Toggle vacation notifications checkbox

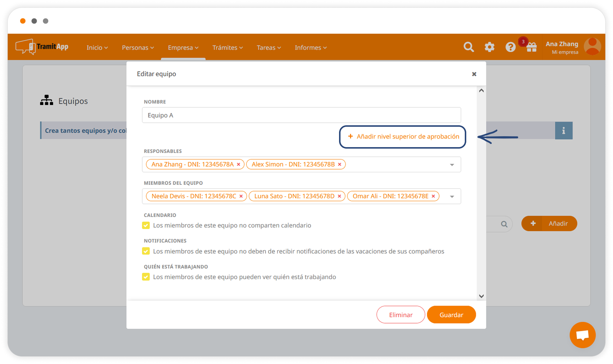pos(146,251)
